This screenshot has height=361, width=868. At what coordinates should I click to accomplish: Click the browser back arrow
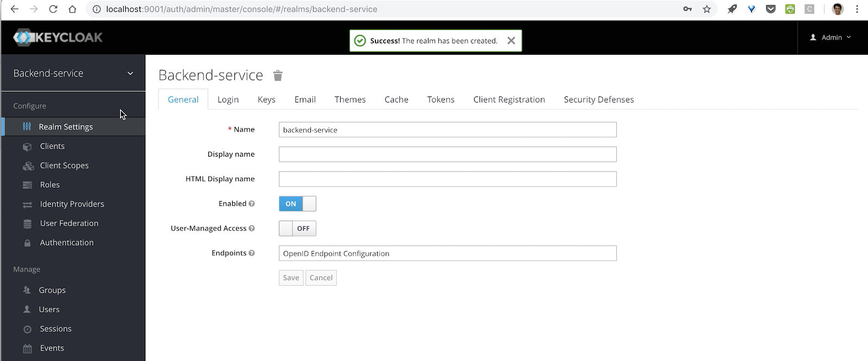[15, 9]
